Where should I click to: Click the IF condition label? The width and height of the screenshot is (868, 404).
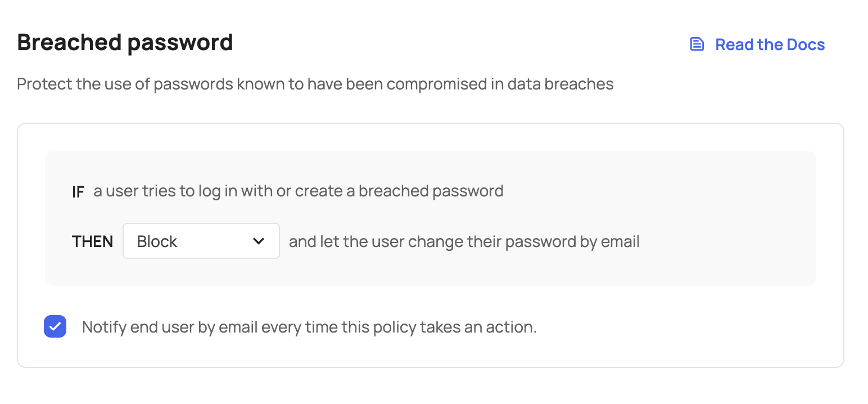pyautogui.click(x=78, y=191)
